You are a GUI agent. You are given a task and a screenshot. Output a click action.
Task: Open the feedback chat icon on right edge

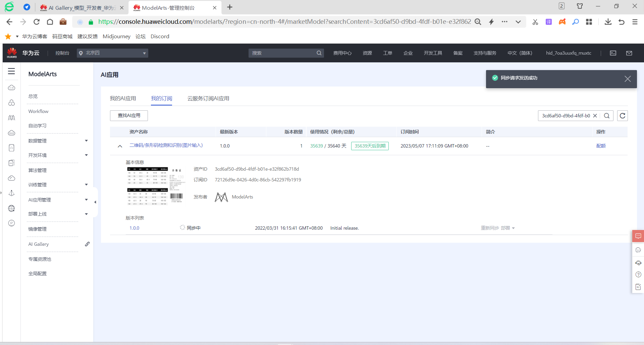pyautogui.click(x=638, y=236)
